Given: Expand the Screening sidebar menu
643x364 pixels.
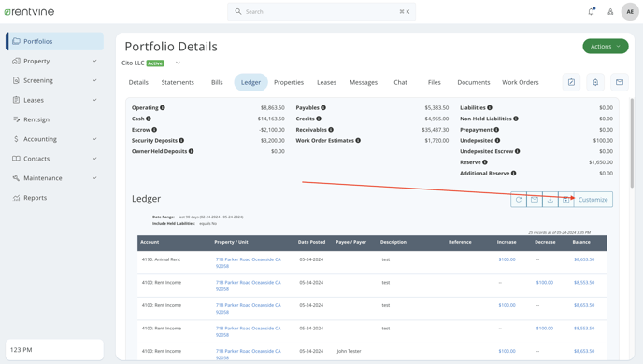Looking at the screenshot, I should (54, 80).
